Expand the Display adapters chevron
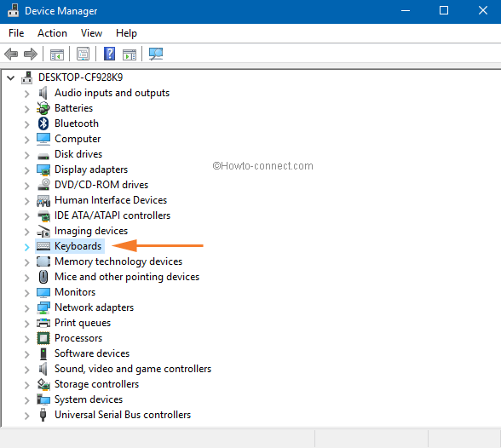This screenshot has width=501, height=448. pyautogui.click(x=27, y=169)
